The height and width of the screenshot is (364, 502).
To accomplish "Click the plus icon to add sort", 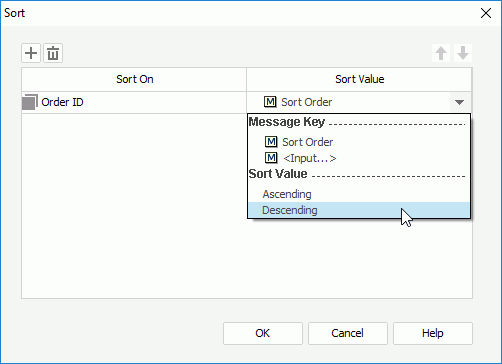I will [x=31, y=53].
